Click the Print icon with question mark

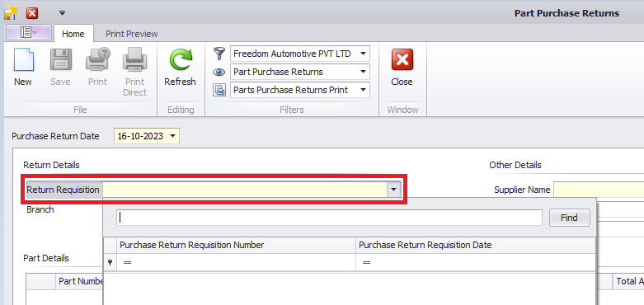[98, 59]
